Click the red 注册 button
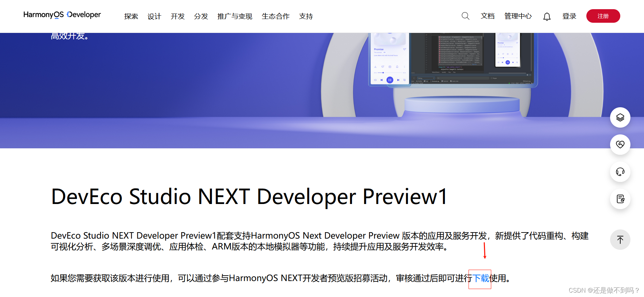Viewport: 644px width, 297px height. (x=603, y=16)
